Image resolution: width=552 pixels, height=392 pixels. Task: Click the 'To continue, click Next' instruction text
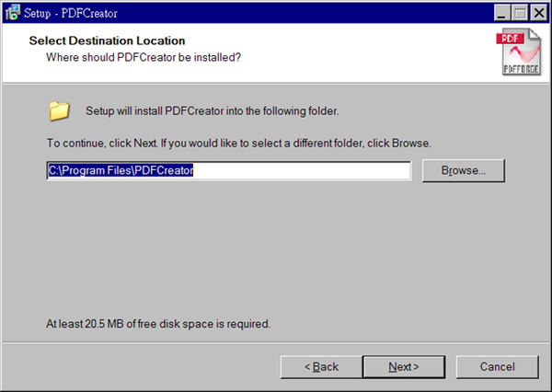(x=238, y=143)
